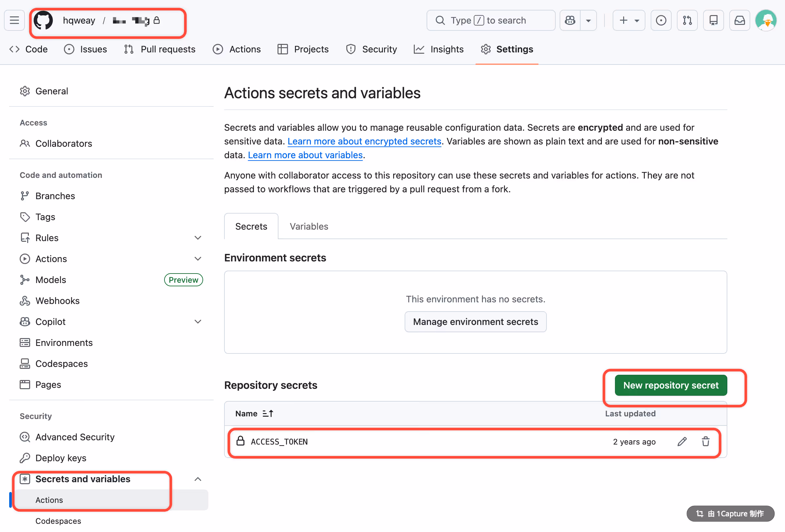Open Copilot chat icon in header
This screenshot has height=532, width=785.
click(x=570, y=21)
